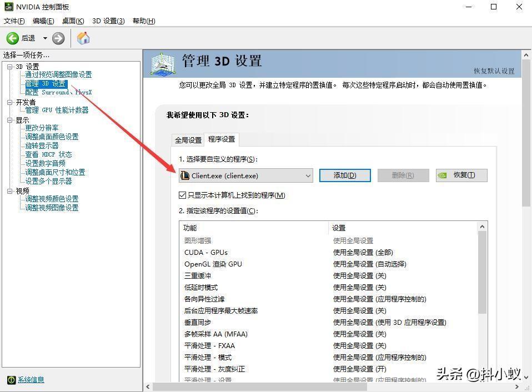This screenshot has height=392, width=532.
Task: Click the 设置 column header
Action: point(403,228)
